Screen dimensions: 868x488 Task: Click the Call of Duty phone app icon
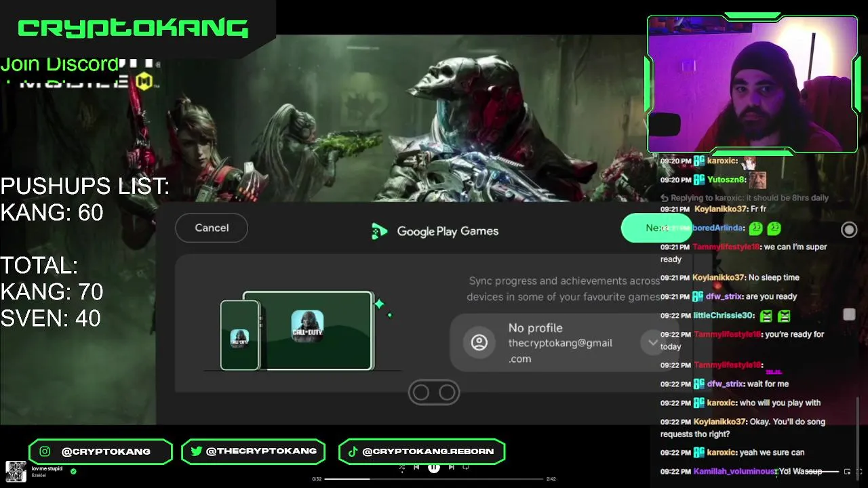tap(239, 338)
